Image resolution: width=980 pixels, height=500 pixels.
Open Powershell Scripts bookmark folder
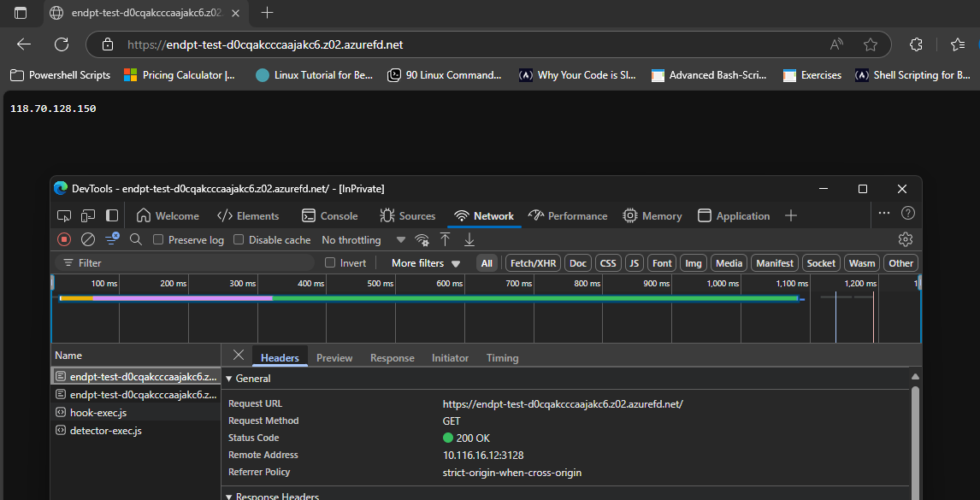60,75
